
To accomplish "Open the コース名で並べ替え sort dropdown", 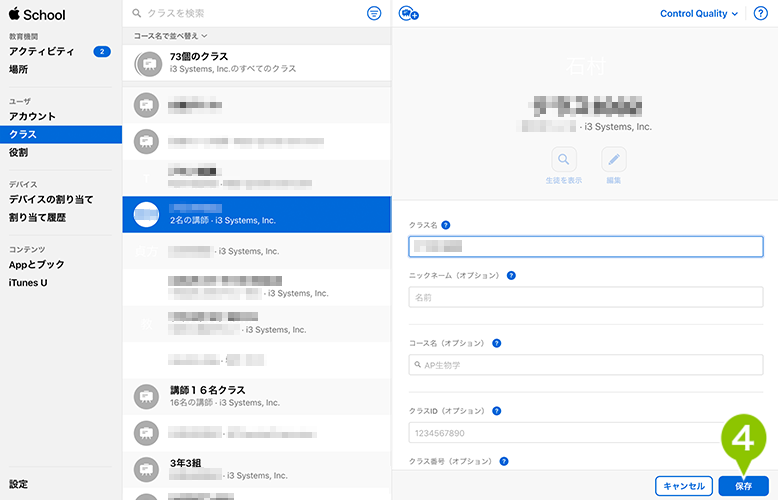I will click(170, 36).
